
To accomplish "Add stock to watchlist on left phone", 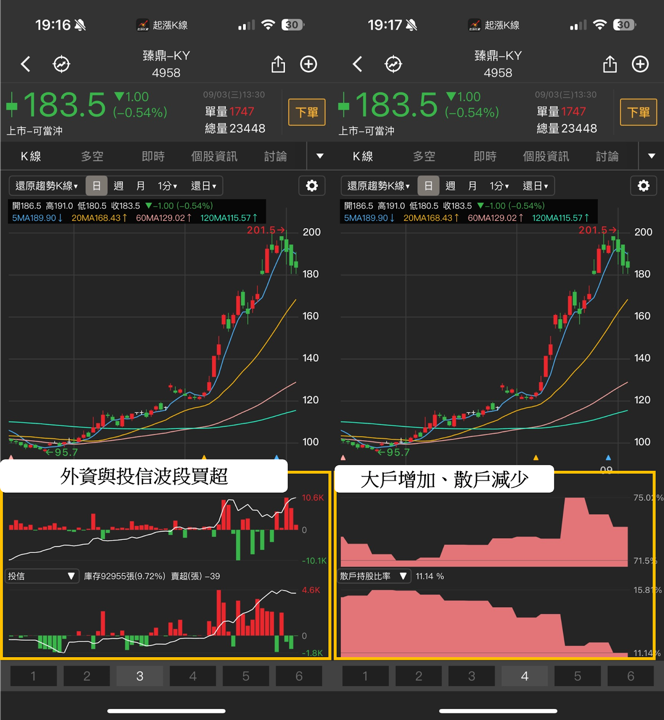I will coord(309,64).
